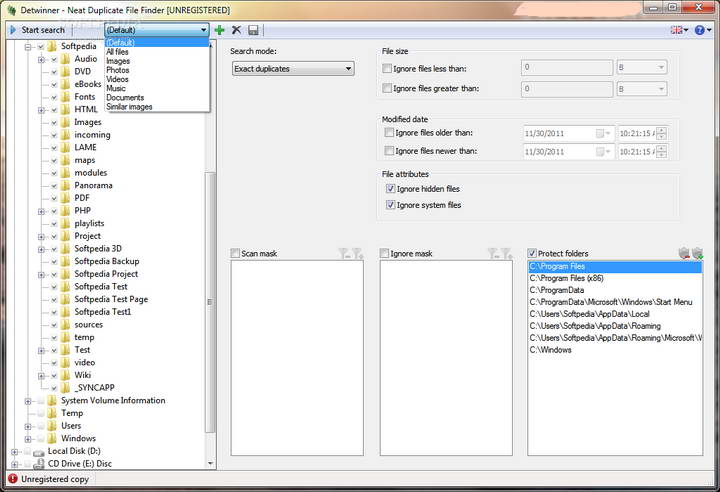Click the Ignore files less than size field
The height and width of the screenshot is (492, 720).
pyautogui.click(x=567, y=68)
